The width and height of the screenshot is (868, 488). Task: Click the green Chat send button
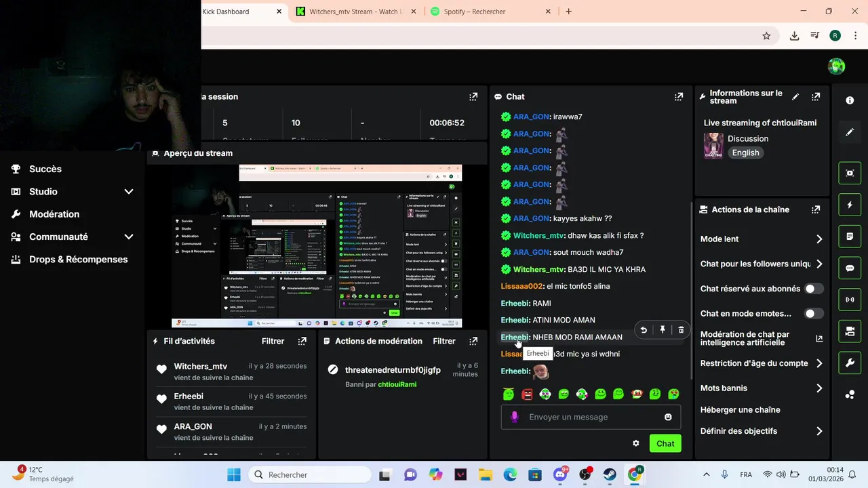coord(665,443)
